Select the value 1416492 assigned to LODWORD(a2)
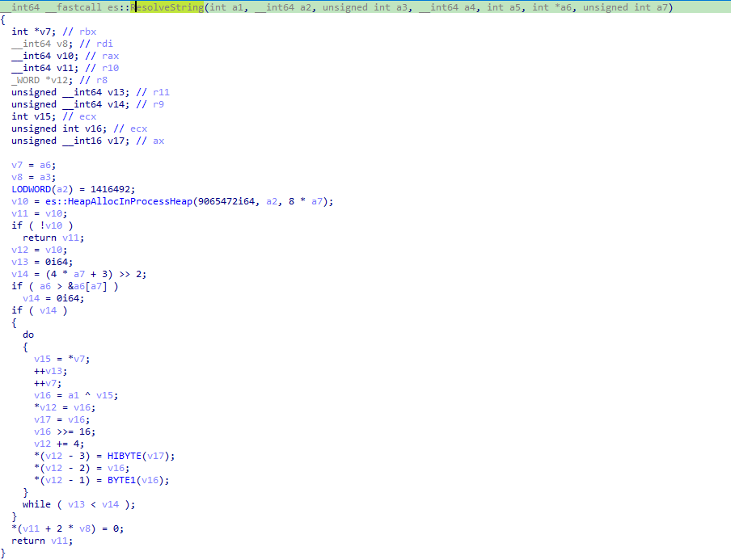This screenshot has height=560, width=731. [x=110, y=189]
